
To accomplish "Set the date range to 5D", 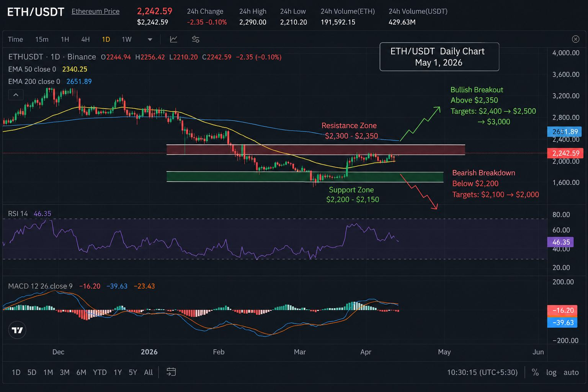I will (32, 372).
